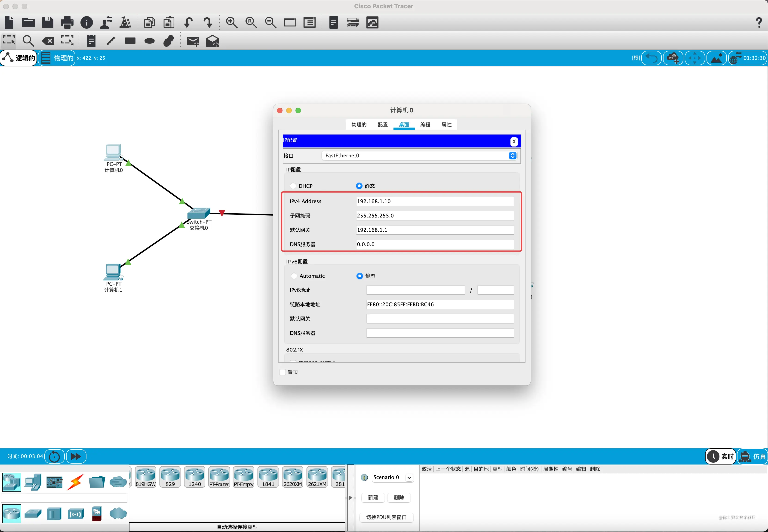The height and width of the screenshot is (532, 768).
Task: Select the Draw Rectangle tool
Action: pyautogui.click(x=130, y=41)
